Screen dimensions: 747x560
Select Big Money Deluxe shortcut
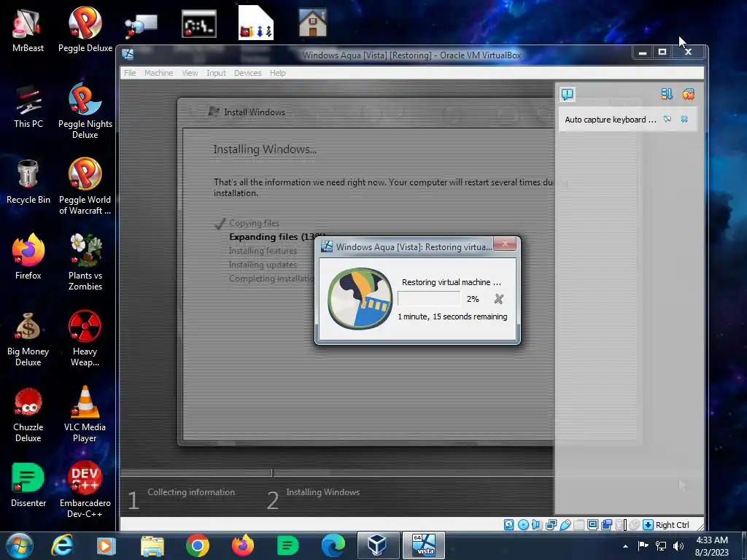(28, 339)
